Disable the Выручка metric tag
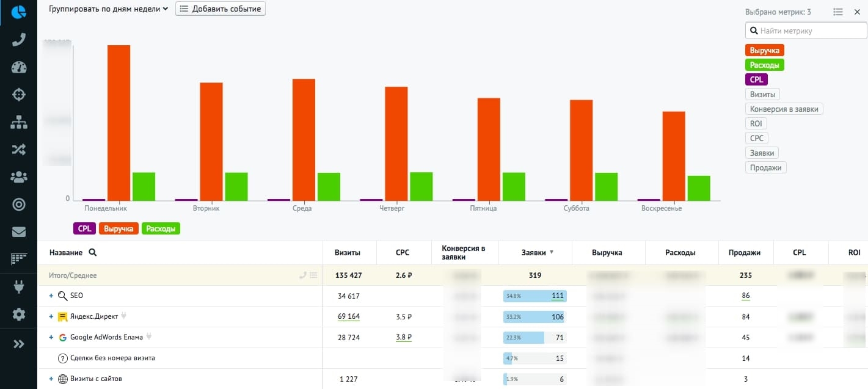Image resolution: width=868 pixels, height=389 pixels. [x=764, y=51]
